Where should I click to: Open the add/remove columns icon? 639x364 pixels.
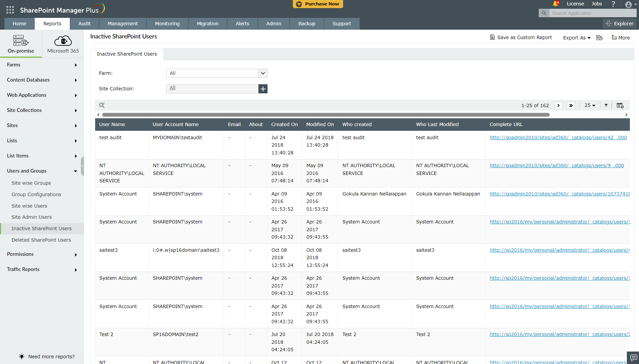620,105
